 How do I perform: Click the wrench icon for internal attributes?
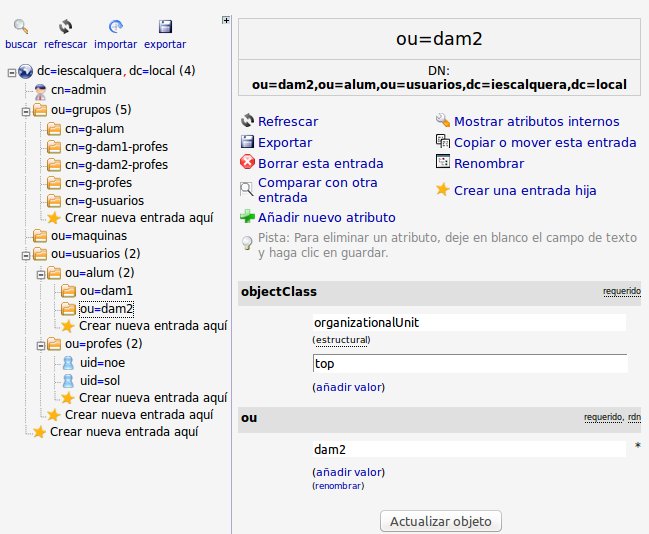[442, 120]
